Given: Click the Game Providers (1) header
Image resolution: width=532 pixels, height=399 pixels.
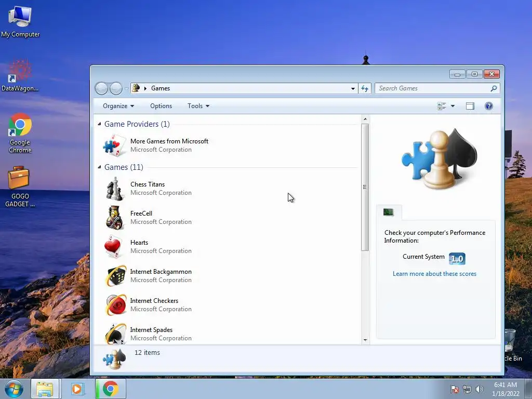Looking at the screenshot, I should (x=137, y=124).
